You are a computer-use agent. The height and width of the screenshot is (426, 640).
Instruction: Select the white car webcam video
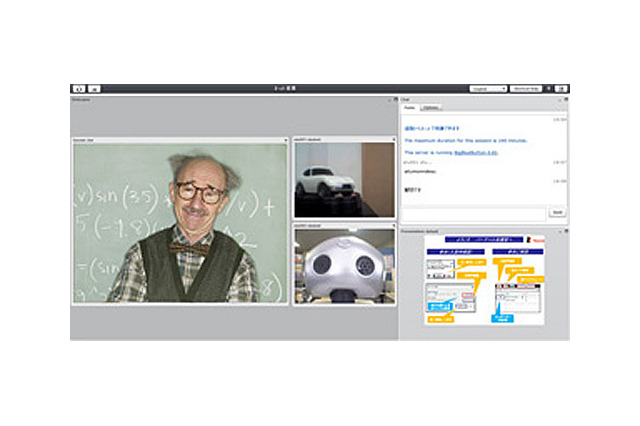(x=344, y=181)
